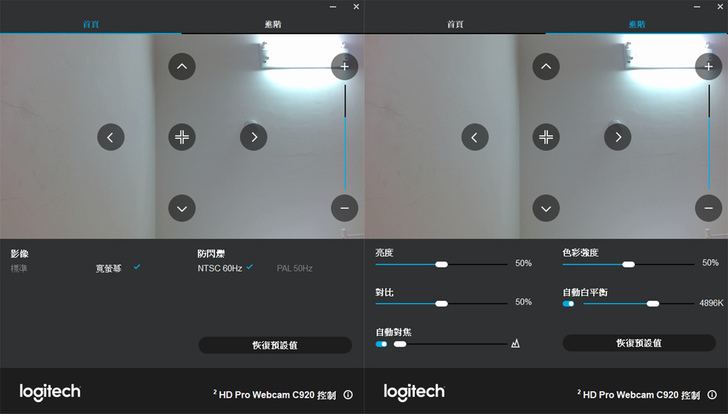The image size is (728, 414).
Task: Open info icon beside left window's C920 label
Action: click(348, 395)
